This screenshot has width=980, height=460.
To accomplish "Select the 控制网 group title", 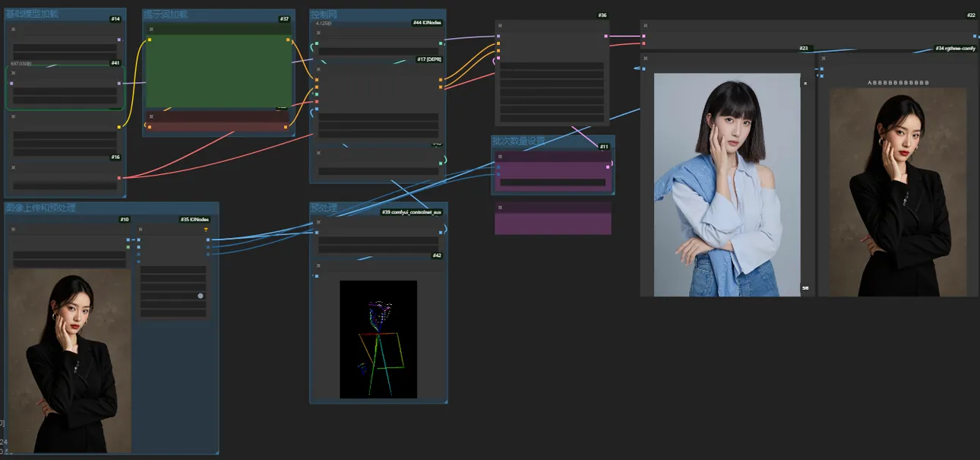I will [x=324, y=14].
